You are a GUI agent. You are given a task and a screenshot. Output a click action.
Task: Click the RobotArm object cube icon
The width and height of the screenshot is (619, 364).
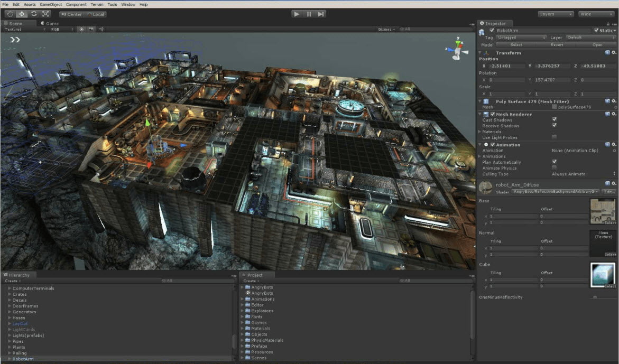pos(482,32)
